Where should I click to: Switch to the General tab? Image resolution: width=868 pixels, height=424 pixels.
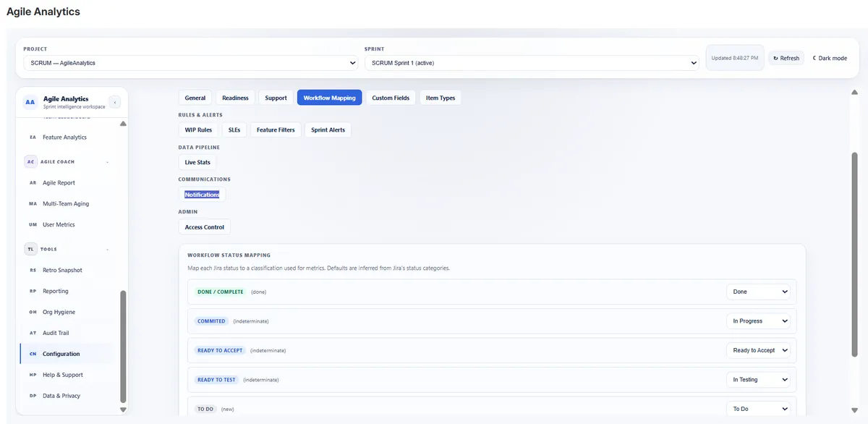tap(195, 98)
